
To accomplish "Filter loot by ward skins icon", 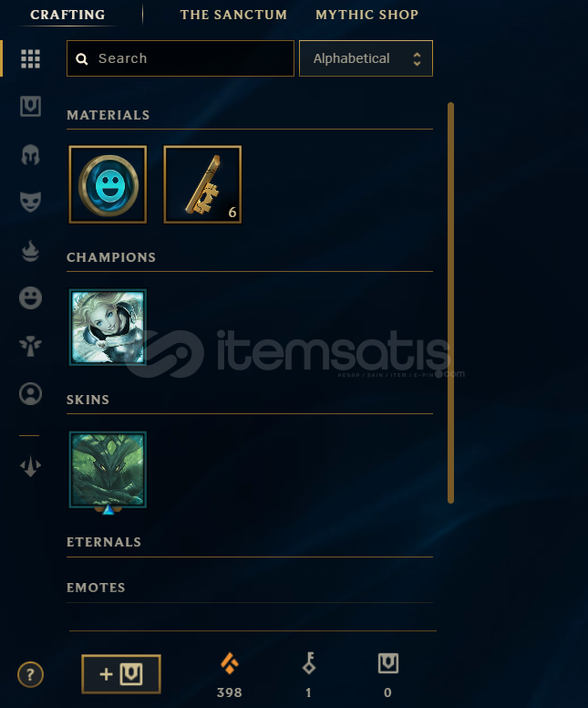I will pyautogui.click(x=30, y=347).
